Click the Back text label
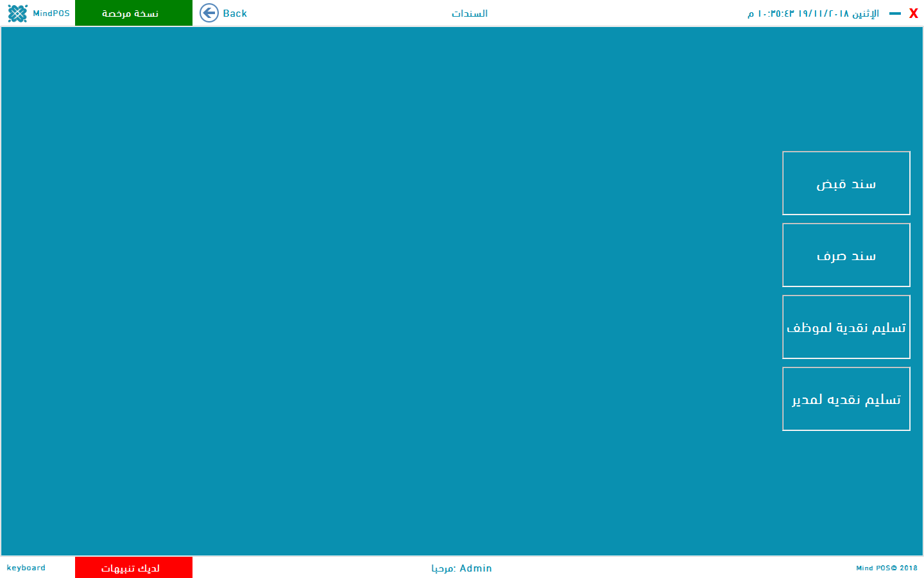Viewport: 924px width, 578px height. (235, 13)
